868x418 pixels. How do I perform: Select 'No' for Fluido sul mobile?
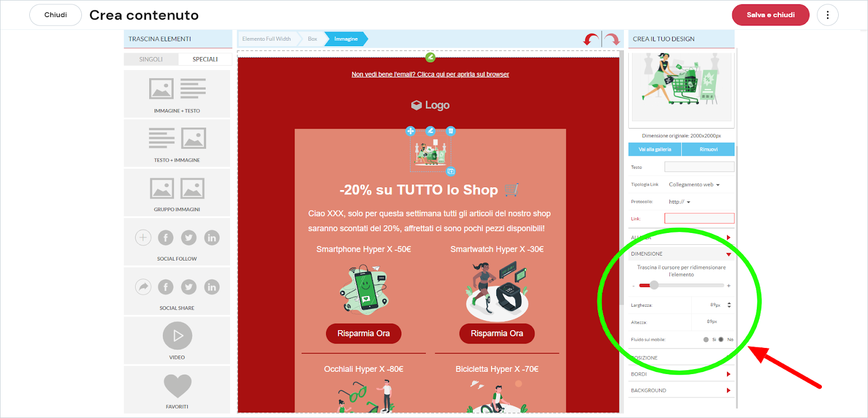(721, 339)
